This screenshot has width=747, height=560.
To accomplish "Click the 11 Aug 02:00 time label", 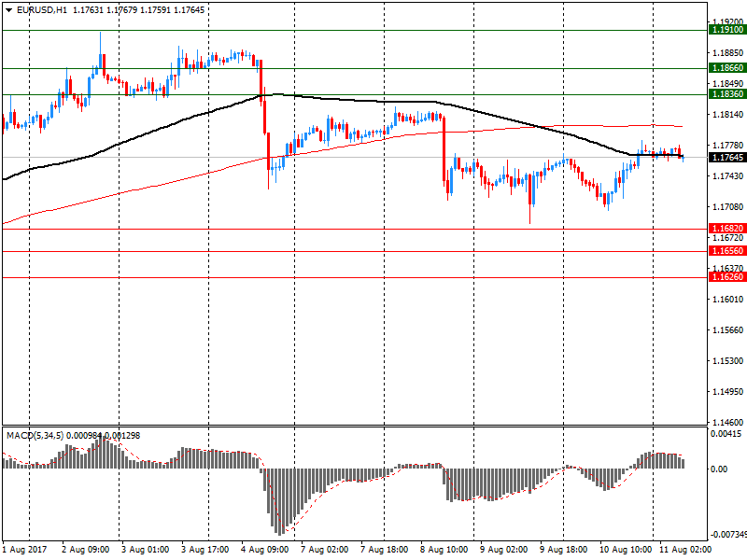I will click(685, 550).
